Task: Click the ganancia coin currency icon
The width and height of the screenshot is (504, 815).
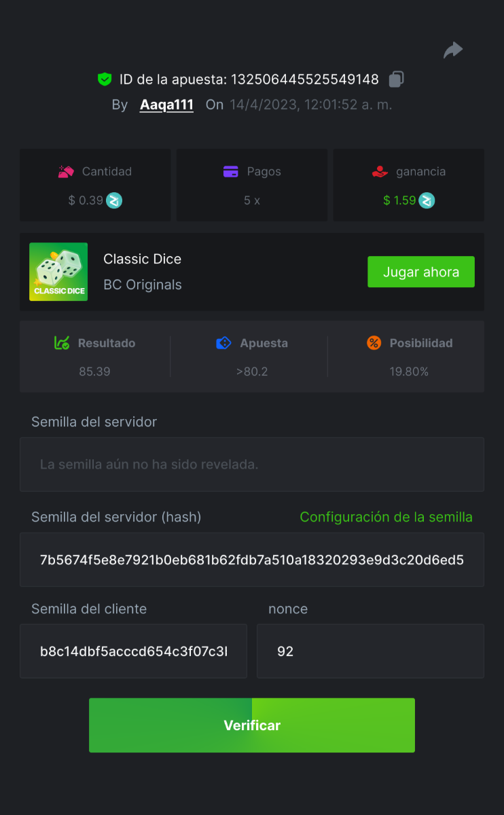Action: [x=427, y=200]
